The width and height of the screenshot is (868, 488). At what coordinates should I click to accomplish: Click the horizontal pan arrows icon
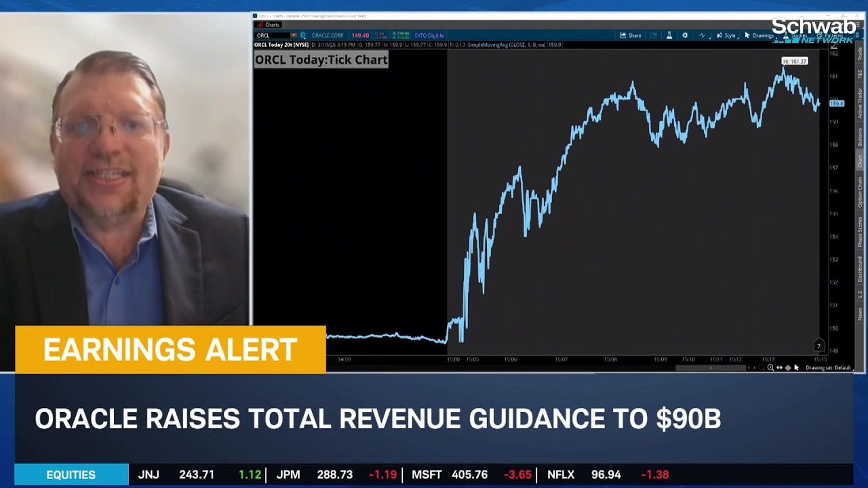(779, 367)
